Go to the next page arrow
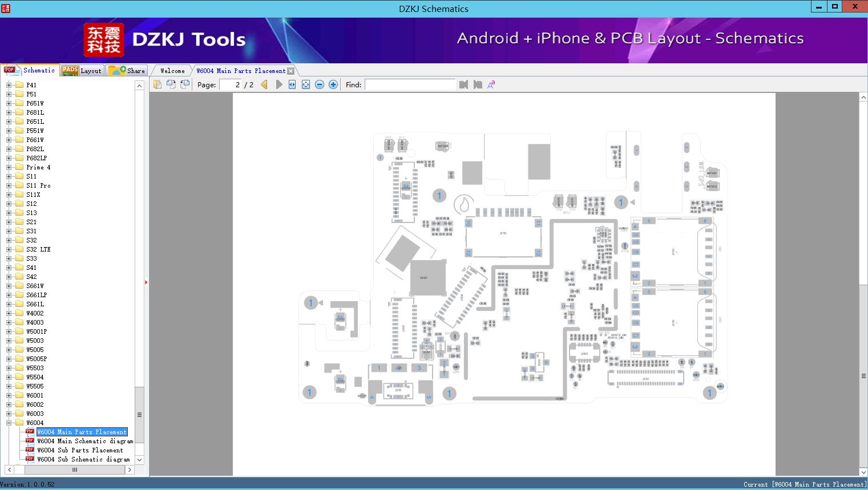 tap(279, 84)
